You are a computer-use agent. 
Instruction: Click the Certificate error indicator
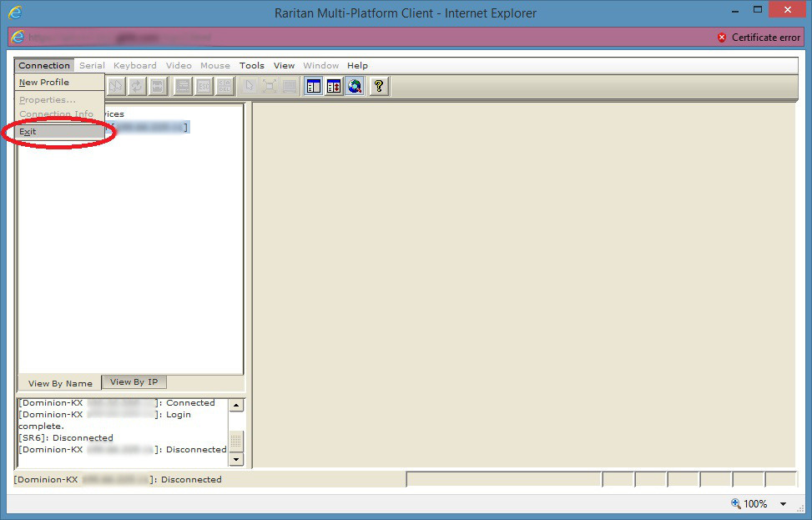coord(759,38)
